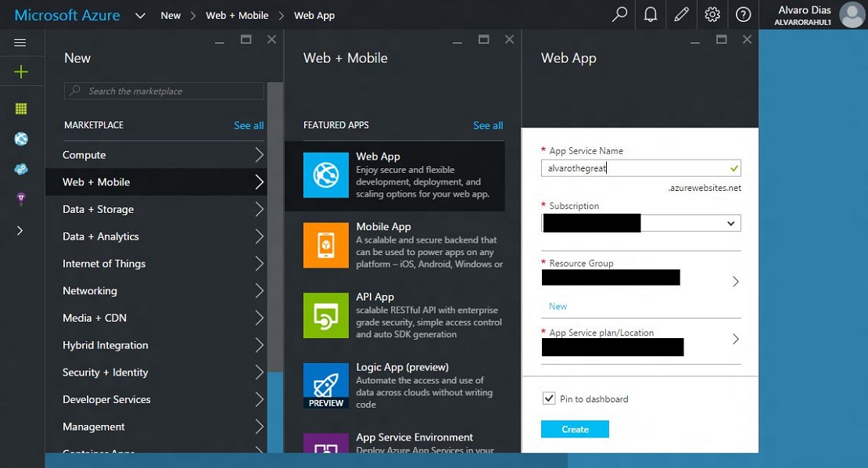The height and width of the screenshot is (468, 868).
Task: Click the Microsoft Azure logo text
Action: coord(67,15)
